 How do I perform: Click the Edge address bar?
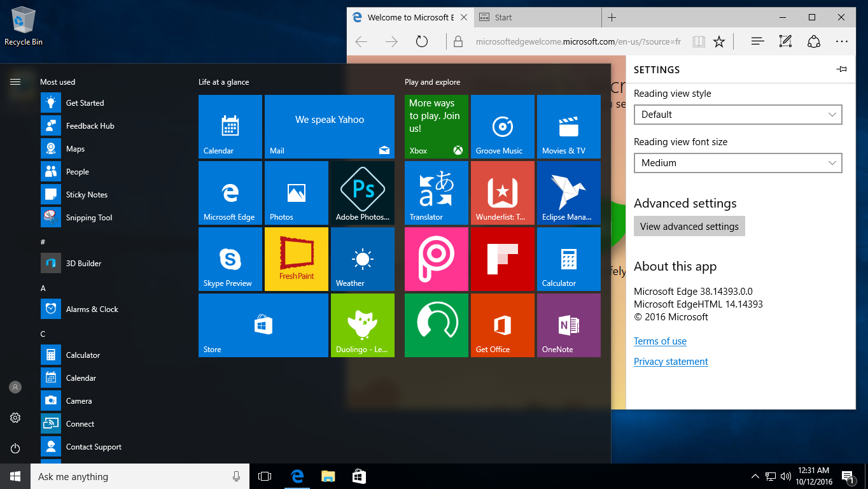pyautogui.click(x=578, y=41)
